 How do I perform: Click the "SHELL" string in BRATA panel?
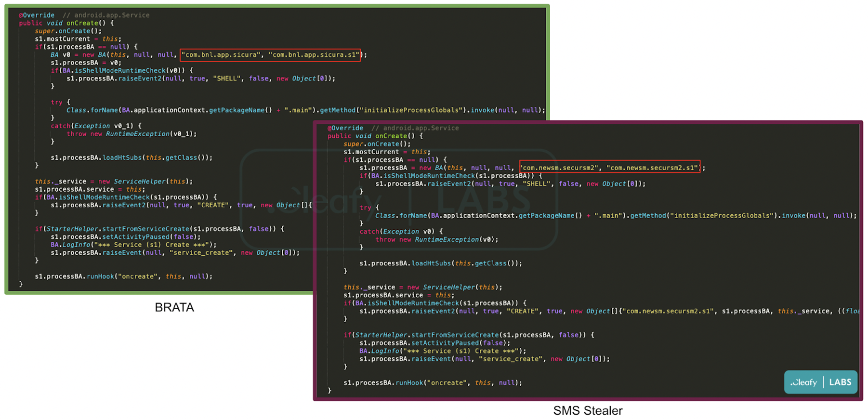click(227, 79)
